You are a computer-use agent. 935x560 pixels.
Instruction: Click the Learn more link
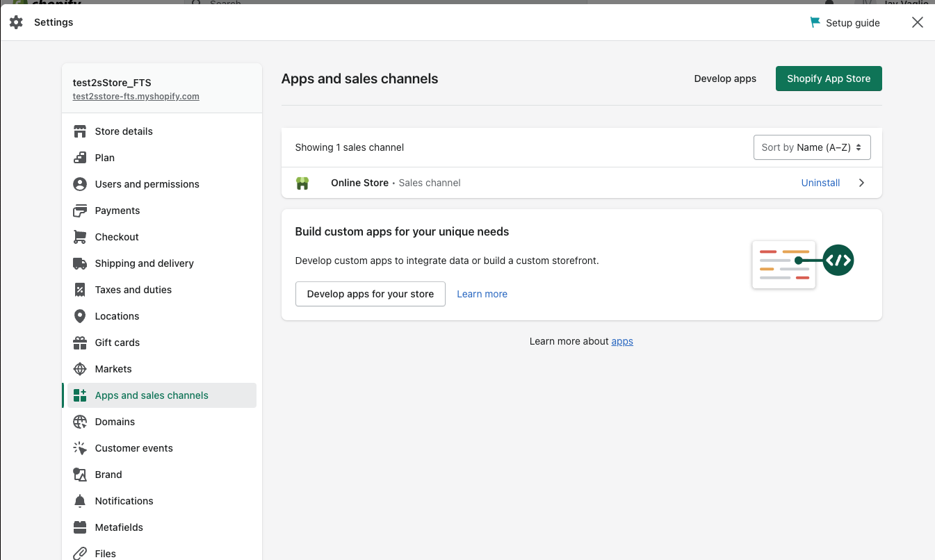[x=482, y=294]
